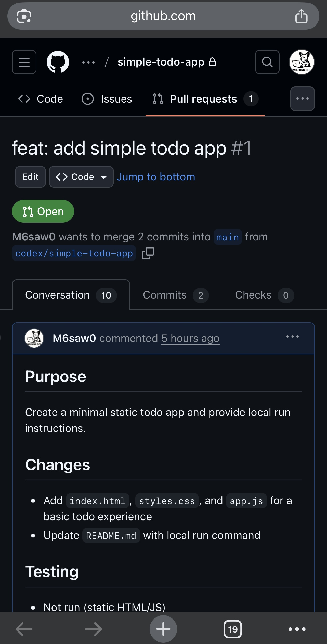Click the private repository lock icon
Viewport: 327px width, 644px height.
click(213, 62)
